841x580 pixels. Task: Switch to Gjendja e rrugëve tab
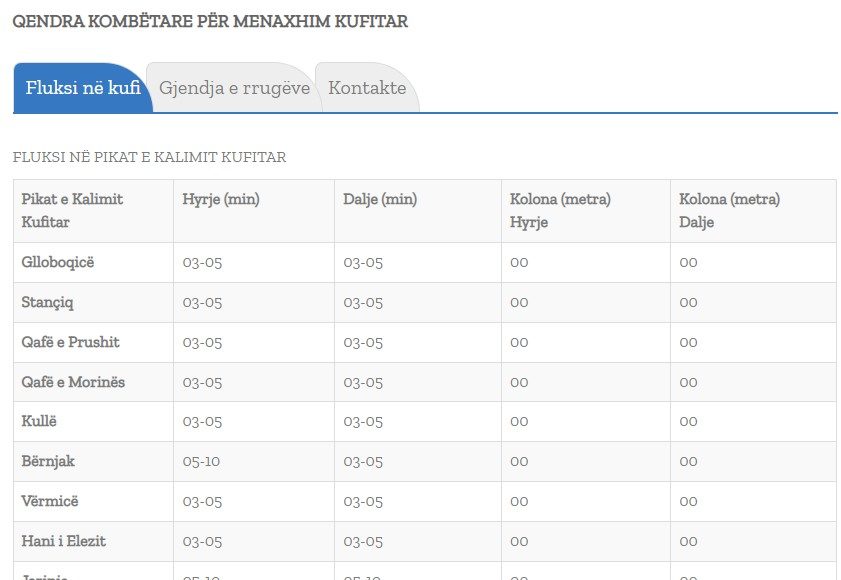[234, 87]
